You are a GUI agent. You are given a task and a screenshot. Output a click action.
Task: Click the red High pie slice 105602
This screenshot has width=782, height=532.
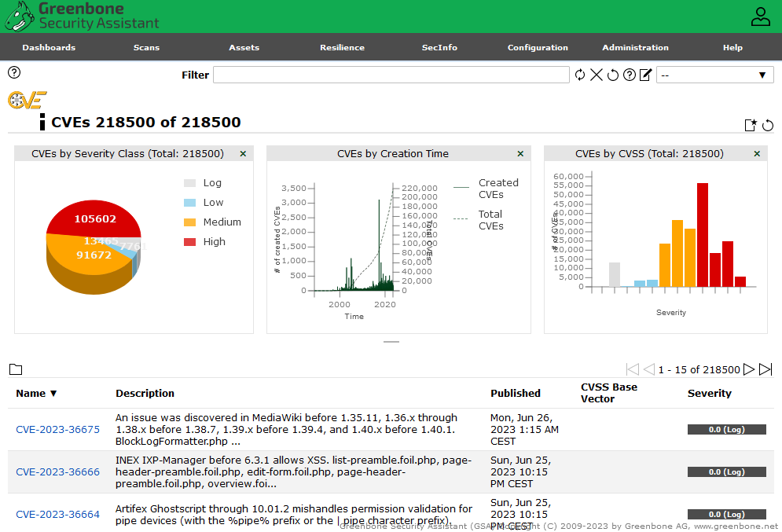point(94,218)
